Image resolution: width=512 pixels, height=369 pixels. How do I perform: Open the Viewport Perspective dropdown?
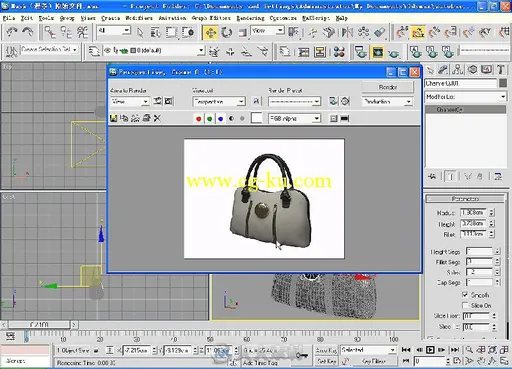coord(219,101)
